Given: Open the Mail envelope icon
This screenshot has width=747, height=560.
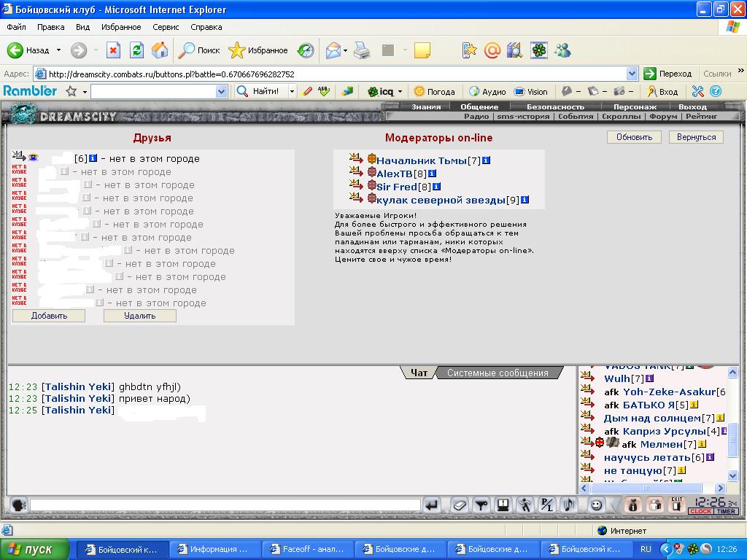Looking at the screenshot, I should (x=333, y=50).
